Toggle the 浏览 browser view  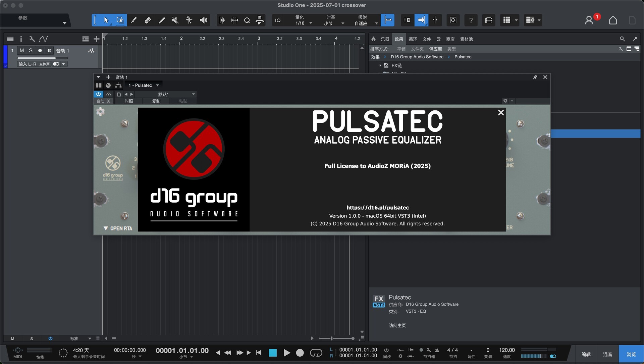[x=631, y=354]
